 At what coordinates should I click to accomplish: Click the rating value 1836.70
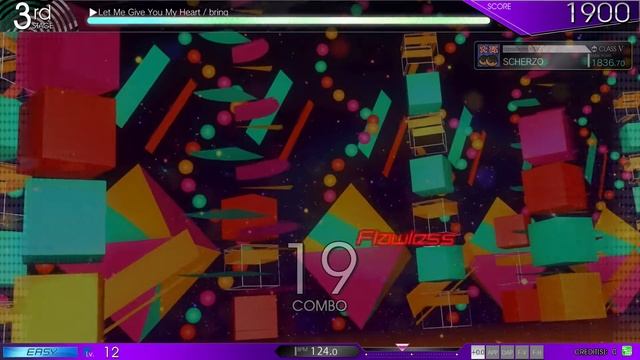coord(609,62)
